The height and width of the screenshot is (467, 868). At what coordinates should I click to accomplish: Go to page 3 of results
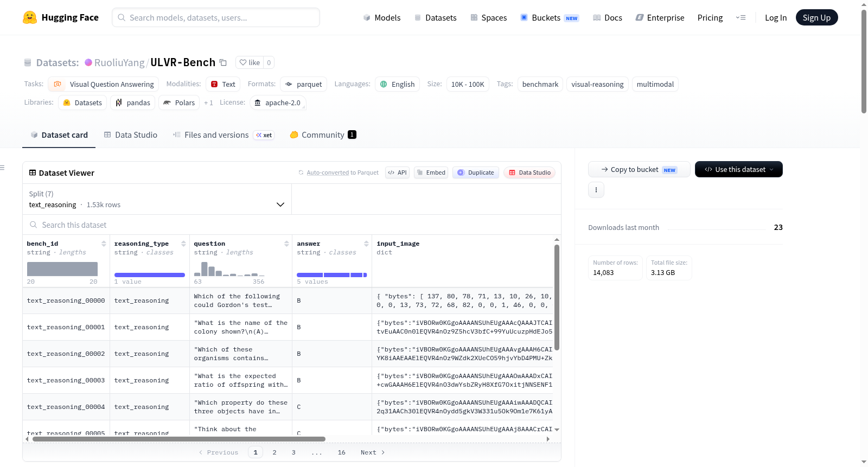tap(293, 452)
